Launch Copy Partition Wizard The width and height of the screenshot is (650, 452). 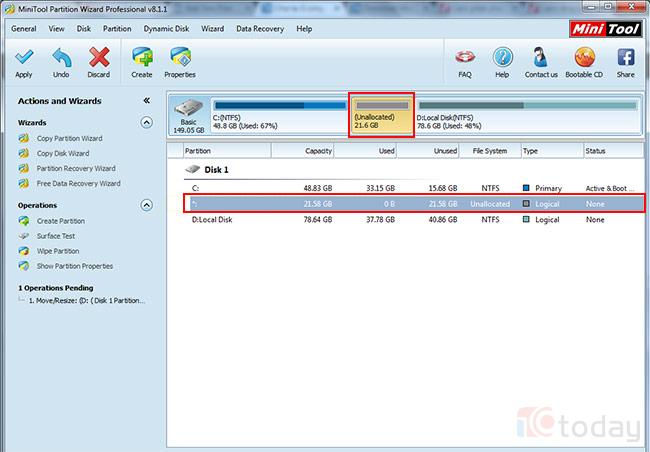[x=69, y=139]
